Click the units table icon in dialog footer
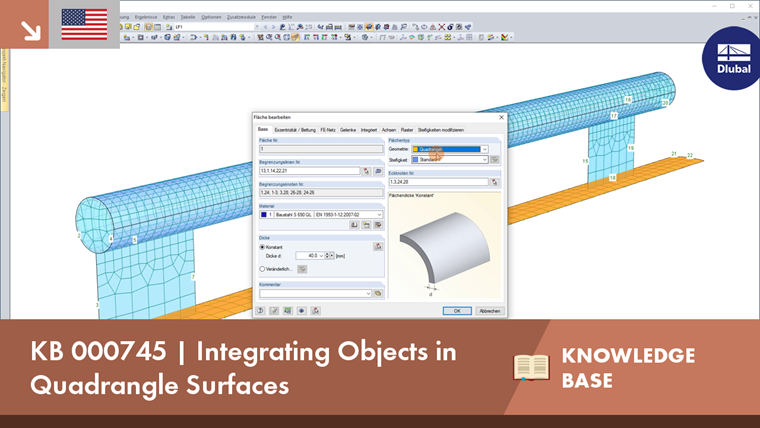 tap(287, 311)
